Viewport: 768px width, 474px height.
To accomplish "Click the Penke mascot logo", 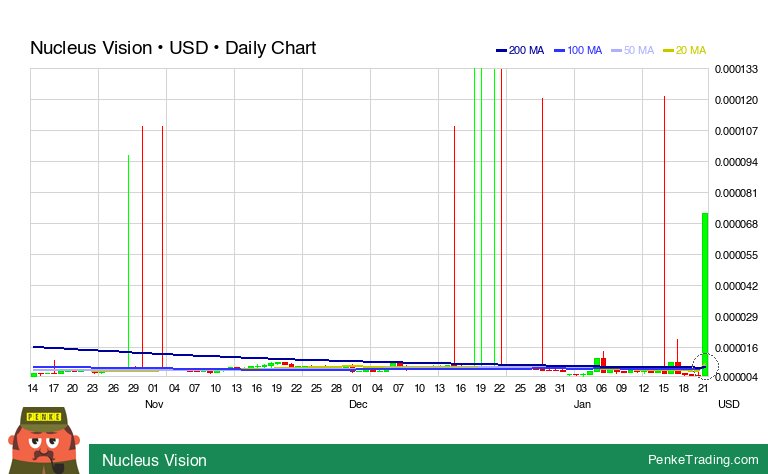I will click(x=44, y=440).
